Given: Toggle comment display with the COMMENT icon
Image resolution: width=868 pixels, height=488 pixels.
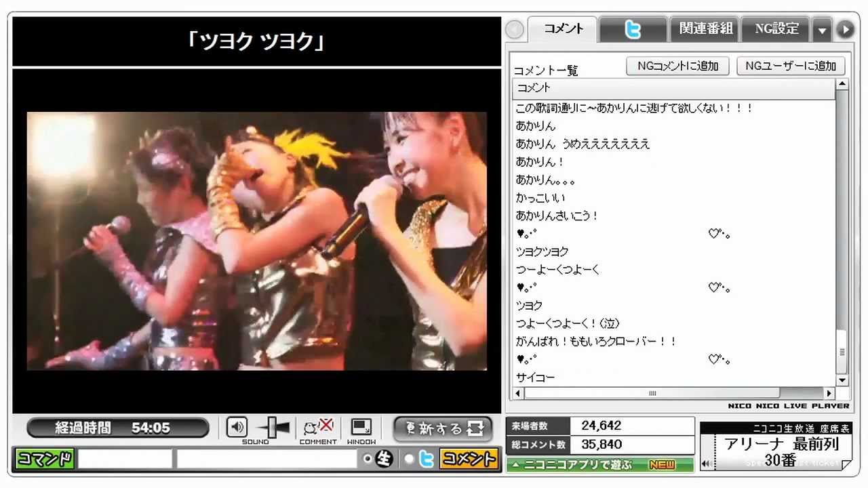Looking at the screenshot, I should pyautogui.click(x=318, y=427).
